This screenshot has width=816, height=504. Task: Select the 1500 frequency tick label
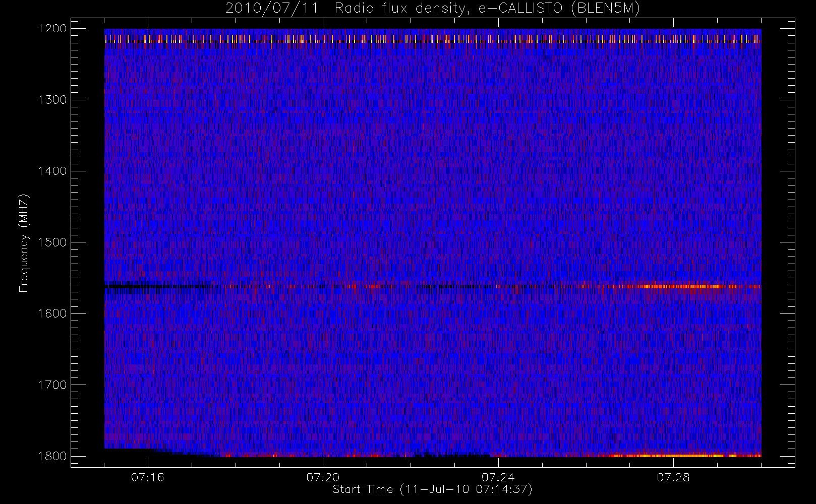52,242
